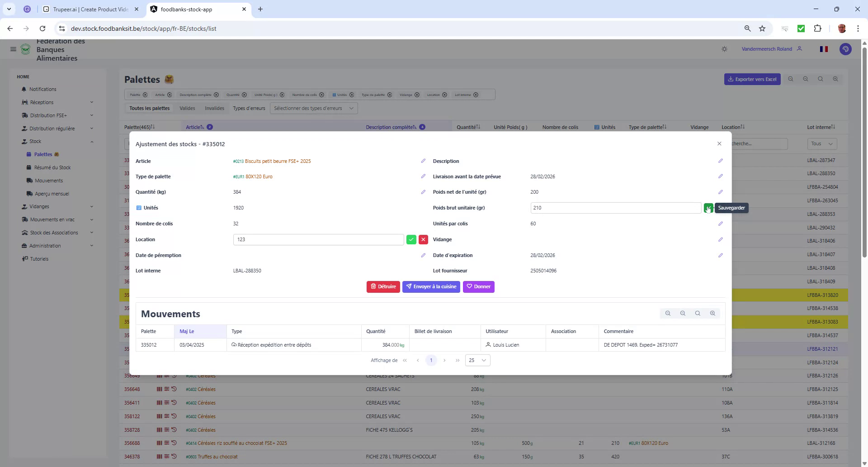Screen dimensions: 868x467
Task: Click the Détruire button
Action: click(x=383, y=286)
